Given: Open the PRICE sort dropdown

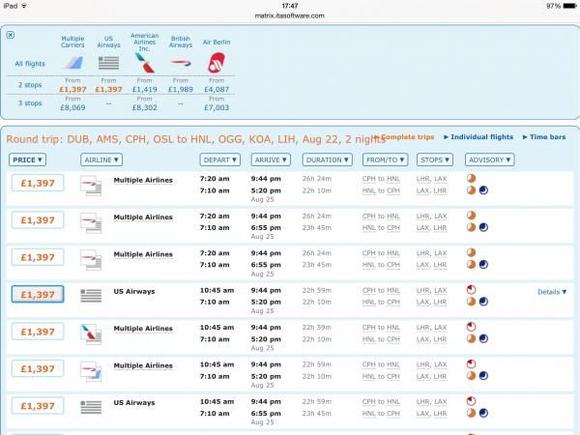Looking at the screenshot, I should [x=27, y=160].
